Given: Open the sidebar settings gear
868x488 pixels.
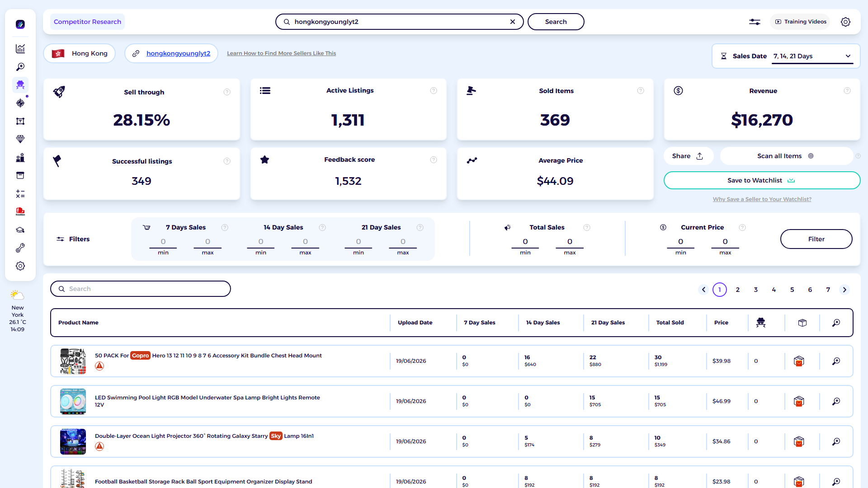Looking at the screenshot, I should click(x=20, y=266).
